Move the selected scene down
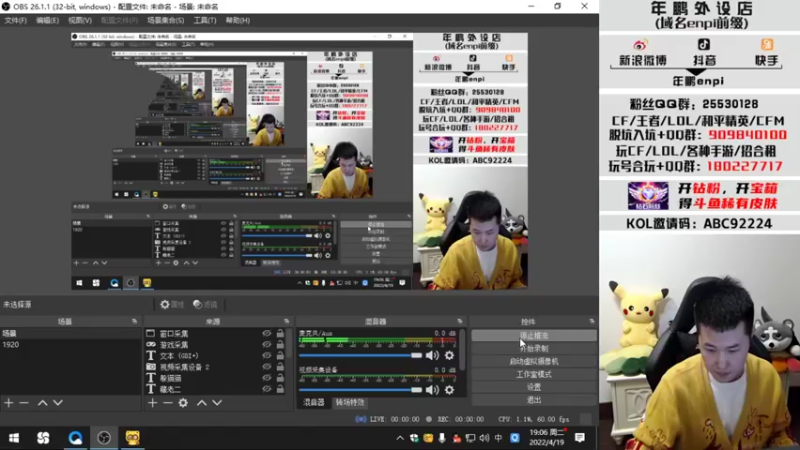800x450 pixels. (58, 403)
